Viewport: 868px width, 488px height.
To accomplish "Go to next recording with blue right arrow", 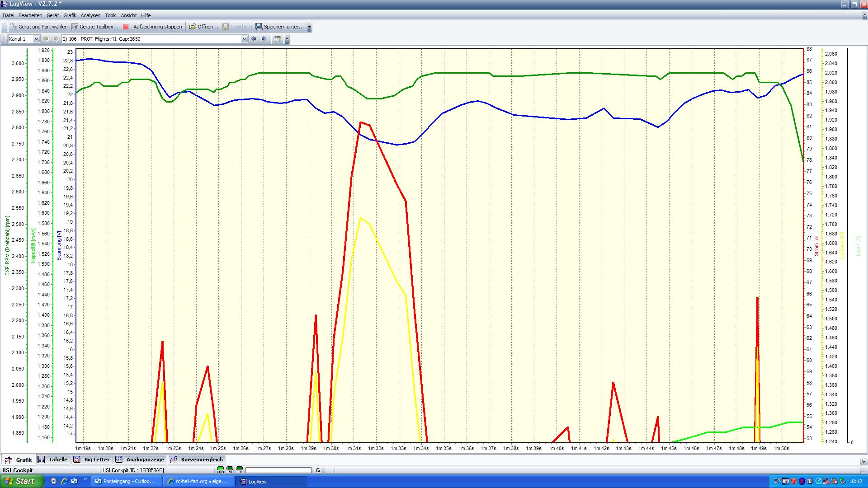I will point(264,39).
